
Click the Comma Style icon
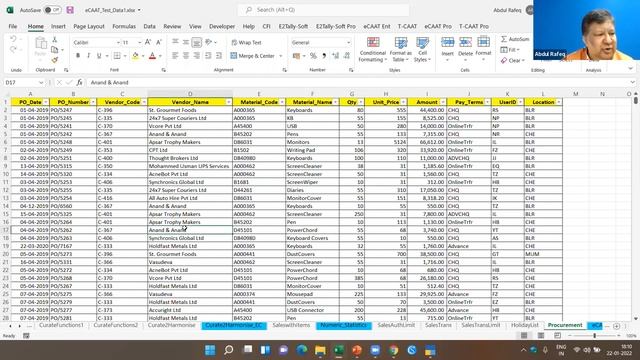click(x=324, y=56)
